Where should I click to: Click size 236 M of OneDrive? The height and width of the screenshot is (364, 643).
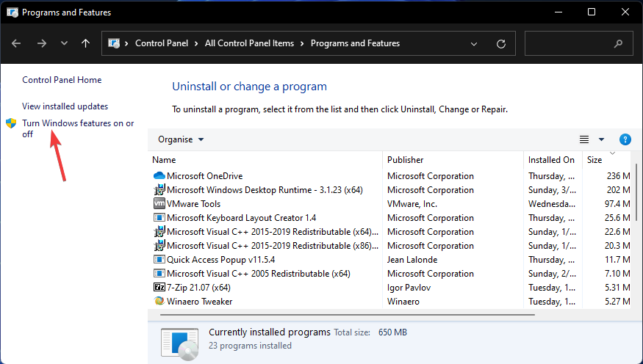[x=619, y=176]
